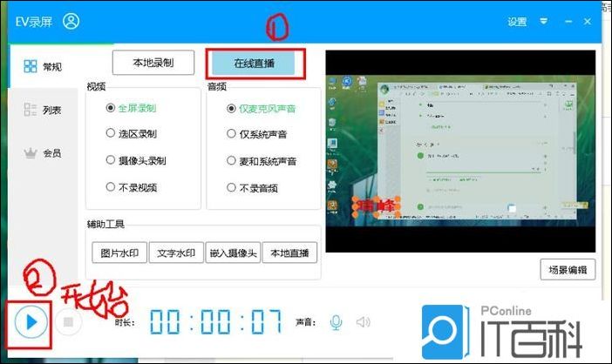Toggle the system speaker sound icon
Image resolution: width=612 pixels, height=364 pixels.
[363, 322]
